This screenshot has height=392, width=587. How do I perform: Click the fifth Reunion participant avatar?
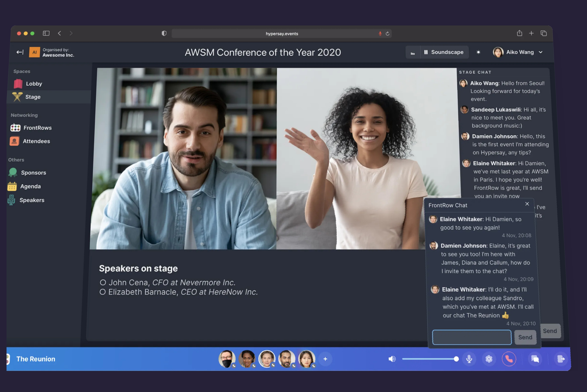(307, 359)
